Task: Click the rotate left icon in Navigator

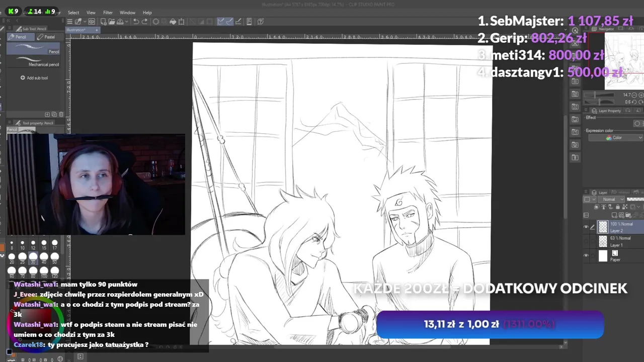Action: [634, 102]
